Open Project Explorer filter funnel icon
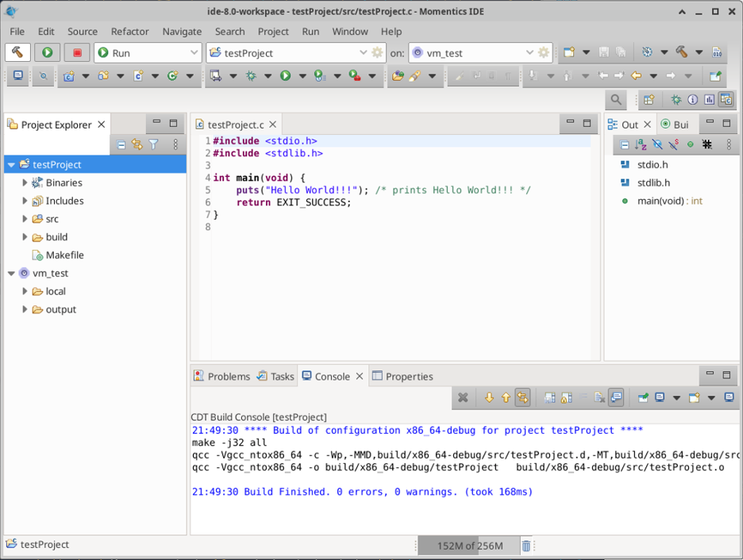This screenshot has height=560, width=743. (x=154, y=145)
